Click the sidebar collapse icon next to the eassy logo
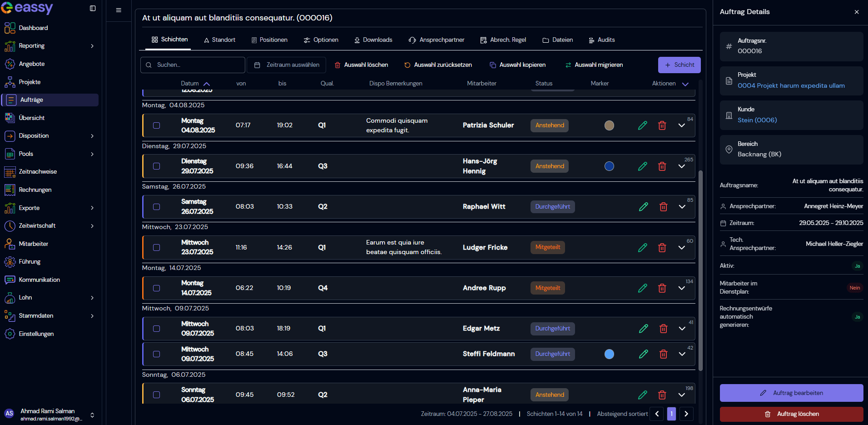This screenshot has width=868, height=425. (x=93, y=8)
